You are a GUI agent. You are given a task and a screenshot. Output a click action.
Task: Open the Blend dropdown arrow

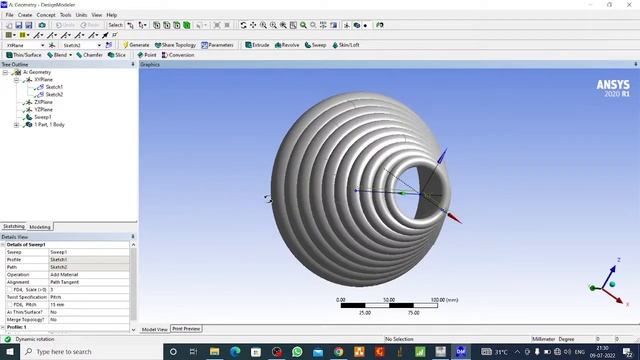[70, 55]
